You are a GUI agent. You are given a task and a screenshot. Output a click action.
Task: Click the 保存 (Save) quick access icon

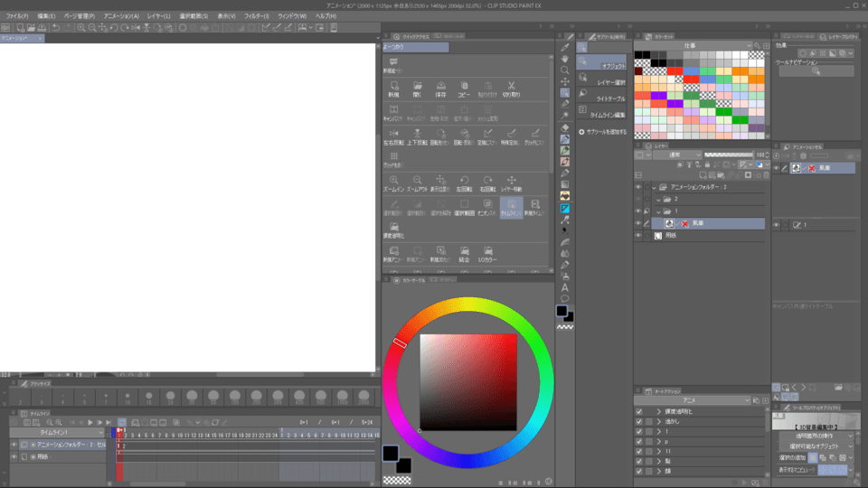pos(440,89)
